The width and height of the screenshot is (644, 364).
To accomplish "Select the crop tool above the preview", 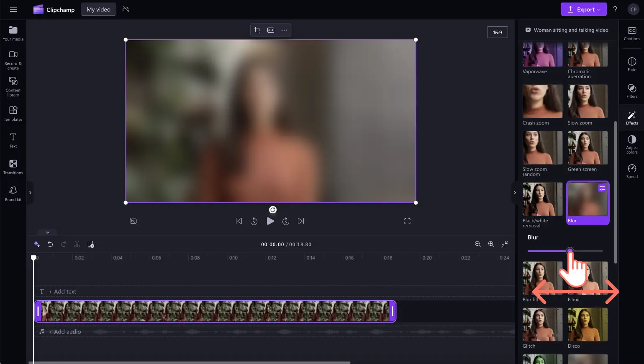I will click(x=257, y=30).
